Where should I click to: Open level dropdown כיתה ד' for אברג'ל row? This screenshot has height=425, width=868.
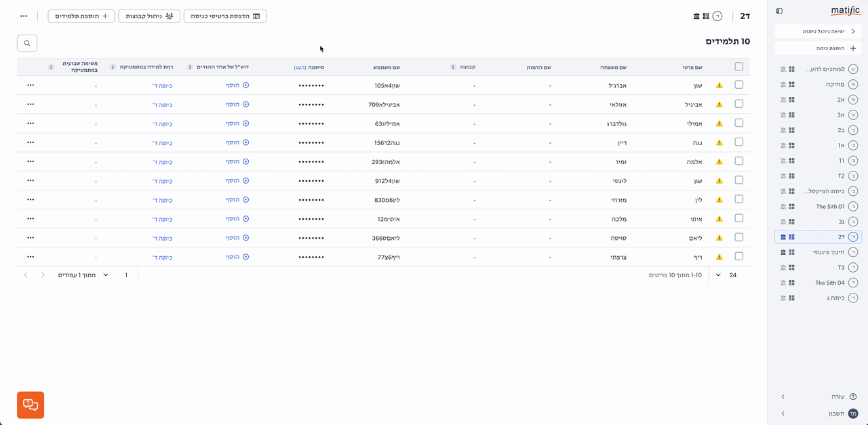pyautogui.click(x=162, y=85)
